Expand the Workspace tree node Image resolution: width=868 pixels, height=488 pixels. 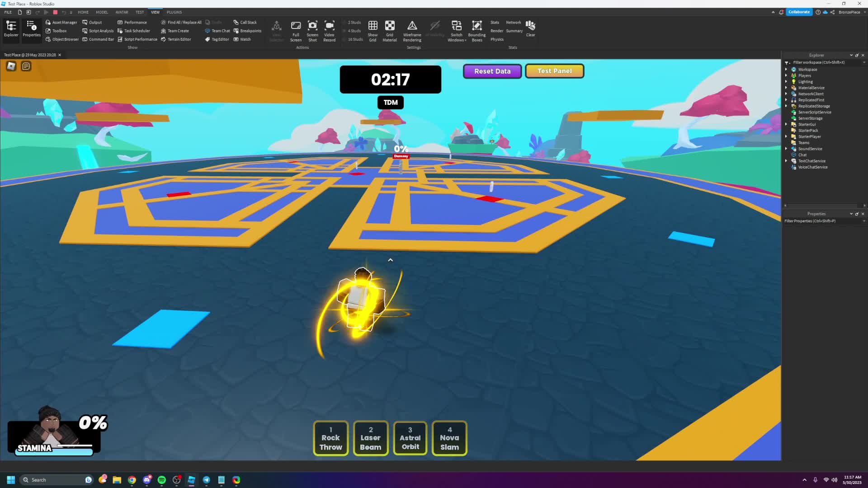[x=786, y=70]
